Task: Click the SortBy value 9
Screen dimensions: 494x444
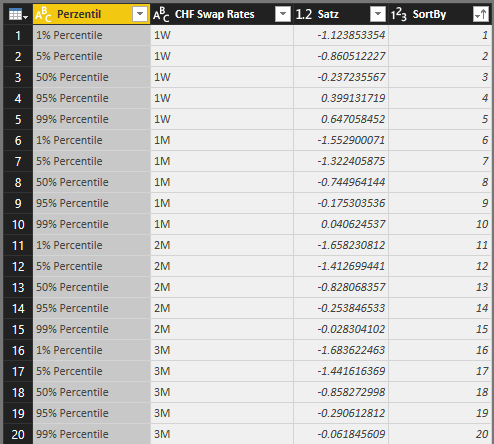Action: [485, 203]
